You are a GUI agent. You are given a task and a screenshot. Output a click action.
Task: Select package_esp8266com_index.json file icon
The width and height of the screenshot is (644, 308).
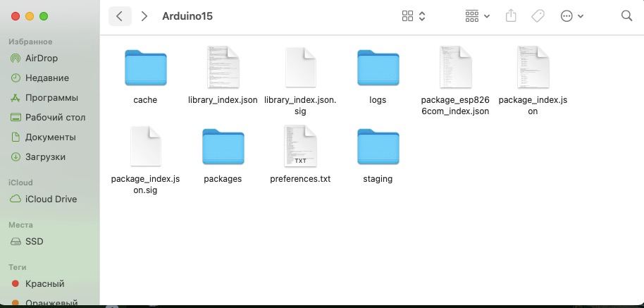tap(455, 67)
